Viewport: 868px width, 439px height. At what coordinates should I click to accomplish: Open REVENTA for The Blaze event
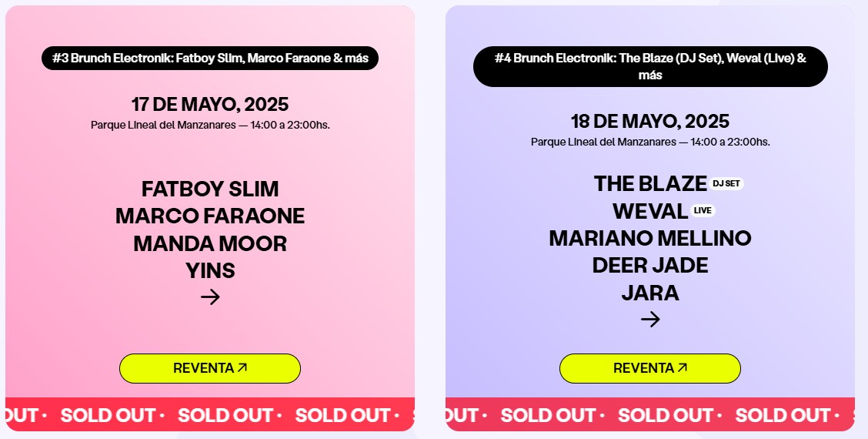point(650,369)
